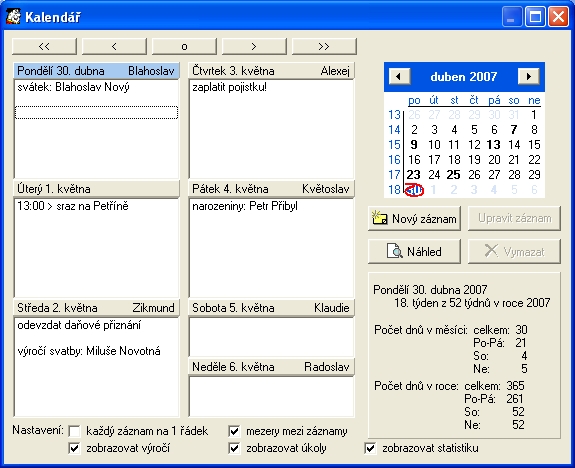Return to today with the o button

point(184,46)
